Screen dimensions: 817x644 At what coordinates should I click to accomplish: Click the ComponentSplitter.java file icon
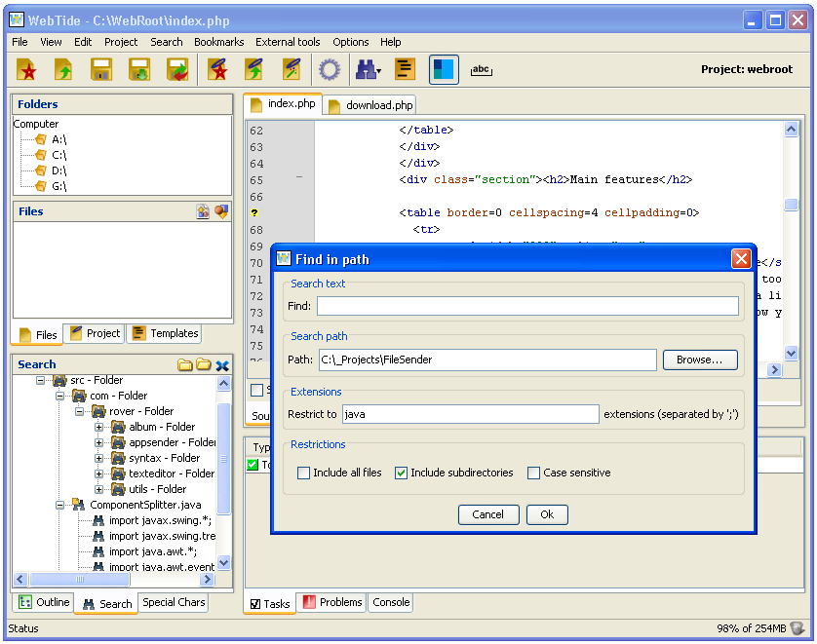pos(79,505)
